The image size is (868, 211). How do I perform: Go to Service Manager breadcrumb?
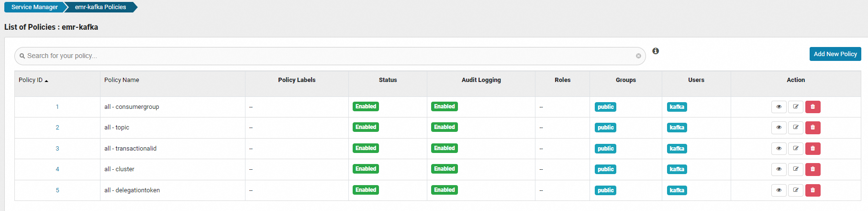pyautogui.click(x=34, y=7)
